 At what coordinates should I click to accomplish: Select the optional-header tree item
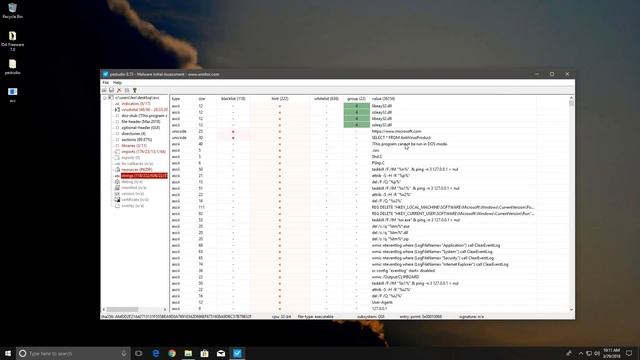[x=141, y=128]
